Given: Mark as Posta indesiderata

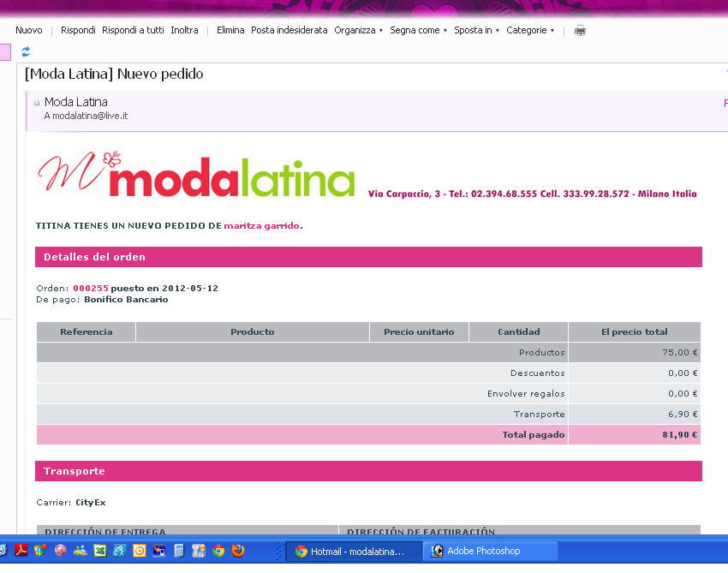Looking at the screenshot, I should coord(289,30).
